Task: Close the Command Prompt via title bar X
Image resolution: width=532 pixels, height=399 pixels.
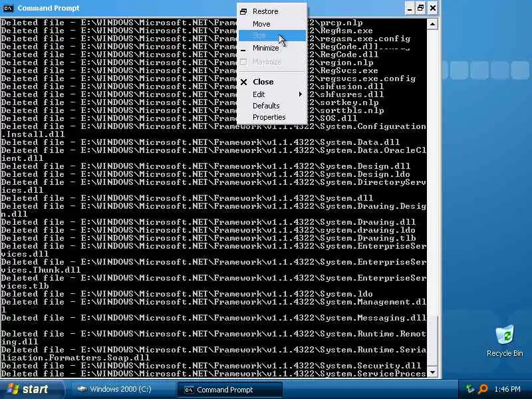Action: tap(433, 8)
